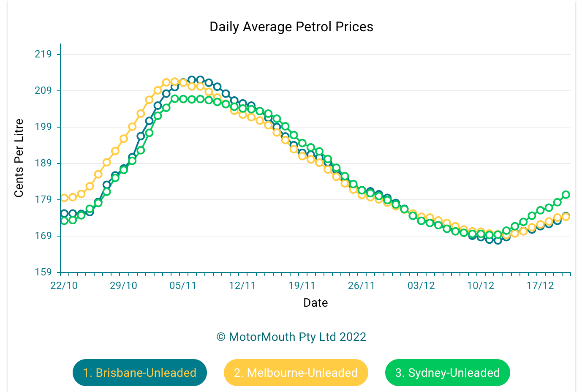Toggle the Melbourne-Unleaded series button
This screenshot has width=582, height=392.
296,373
